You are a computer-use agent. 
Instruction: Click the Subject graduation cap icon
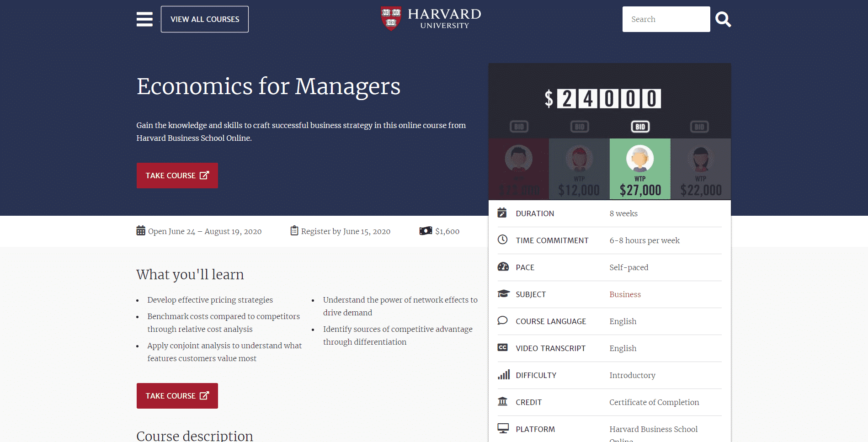click(x=504, y=293)
